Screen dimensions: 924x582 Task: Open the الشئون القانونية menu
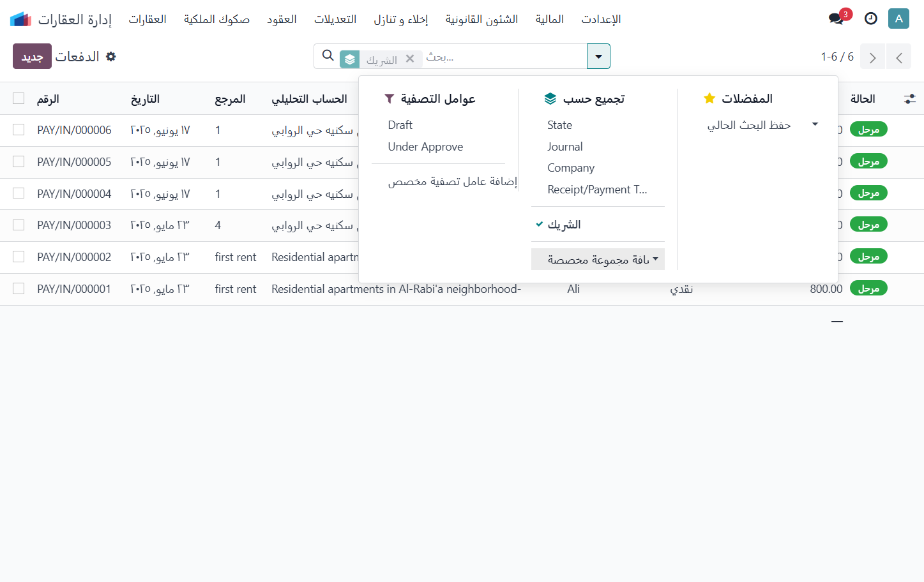481,19
